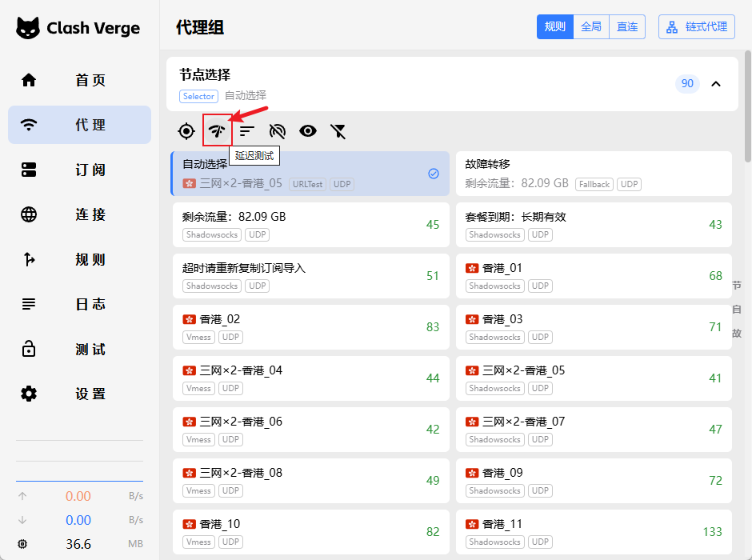
Task: Click the crossed-out wifi test URL icon
Action: click(x=278, y=131)
